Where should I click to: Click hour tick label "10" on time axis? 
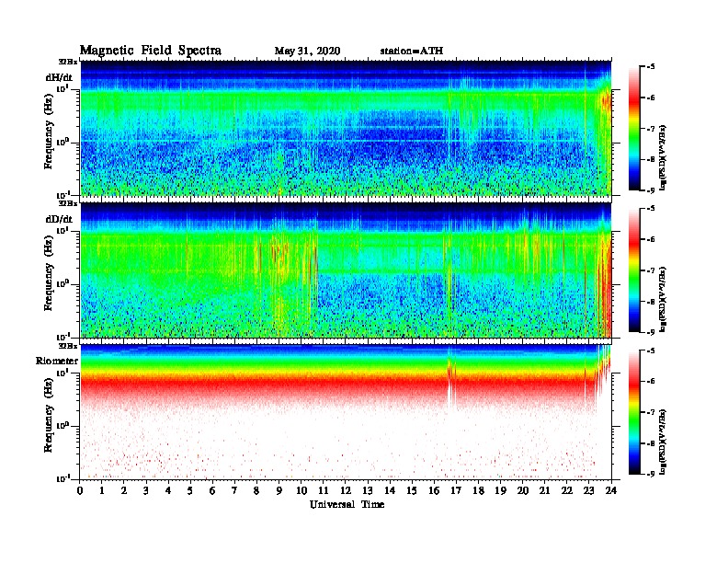[x=301, y=490]
